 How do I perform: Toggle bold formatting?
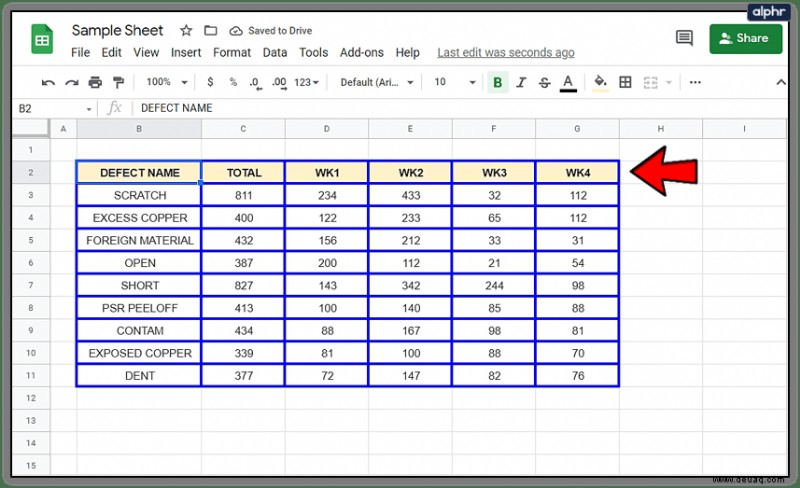click(497, 83)
